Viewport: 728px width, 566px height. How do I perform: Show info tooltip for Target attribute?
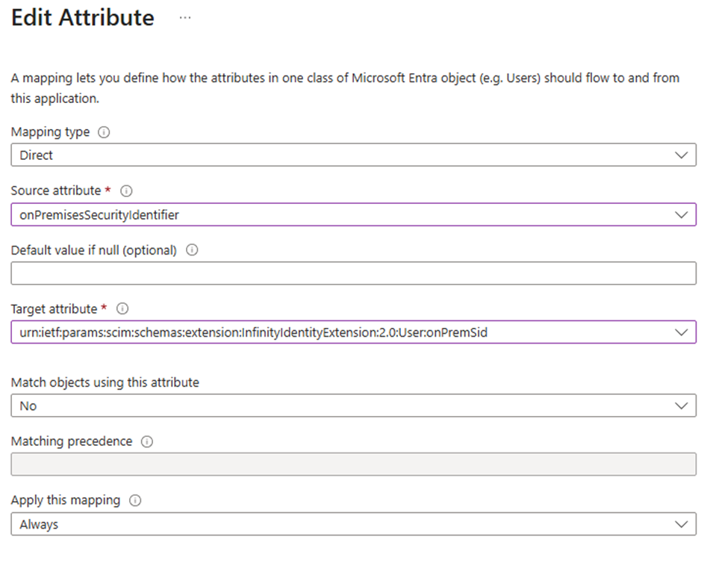pos(123,309)
